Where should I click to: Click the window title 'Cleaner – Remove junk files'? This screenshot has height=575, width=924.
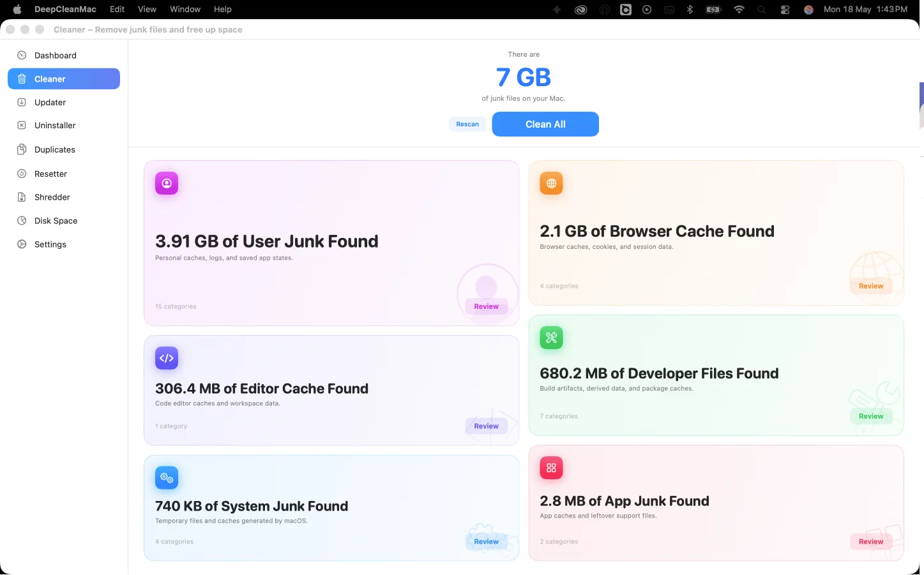148,29
